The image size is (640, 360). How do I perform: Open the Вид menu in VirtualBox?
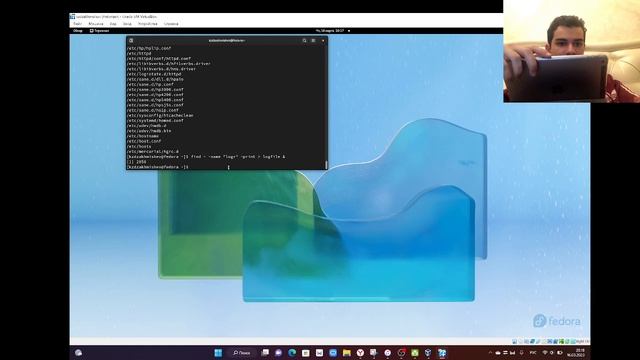113,24
